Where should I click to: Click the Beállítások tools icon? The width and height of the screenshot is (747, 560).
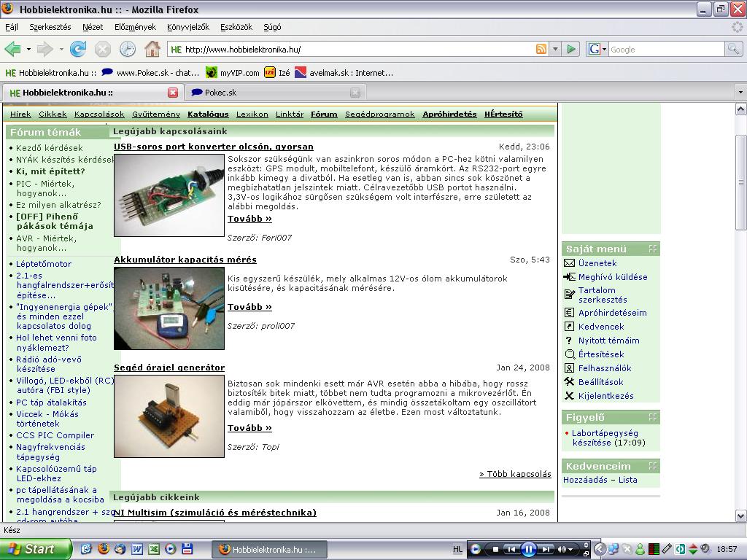point(569,381)
